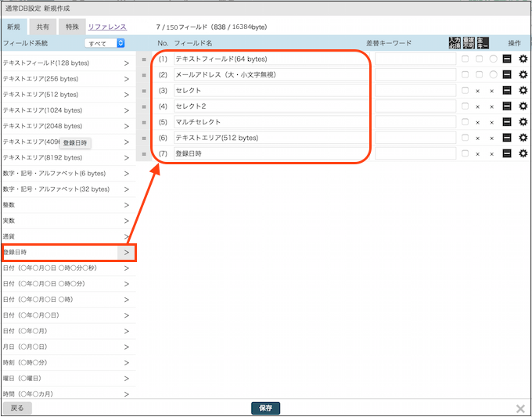Image resolution: width=532 pixels, height=417 pixels.
Task: Click the black list icon for セレクト2 row
Action: [x=507, y=106]
